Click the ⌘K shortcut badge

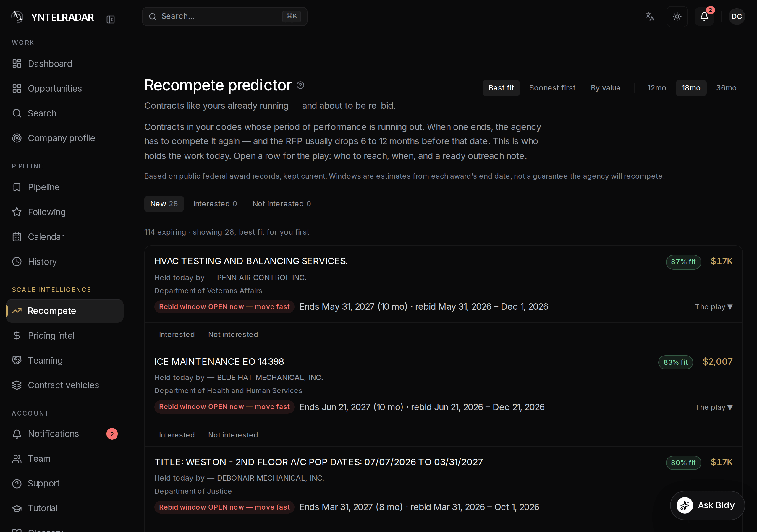(x=292, y=16)
